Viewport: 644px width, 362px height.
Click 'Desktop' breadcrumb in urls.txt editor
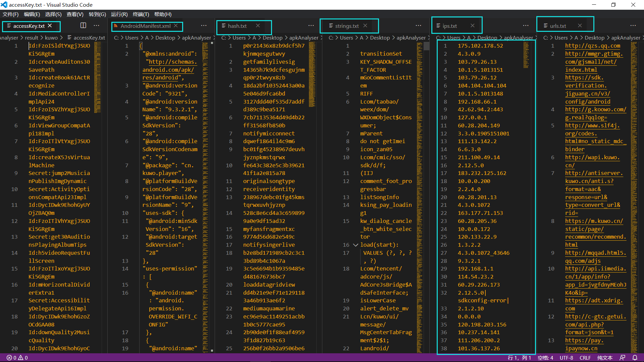[595, 38]
